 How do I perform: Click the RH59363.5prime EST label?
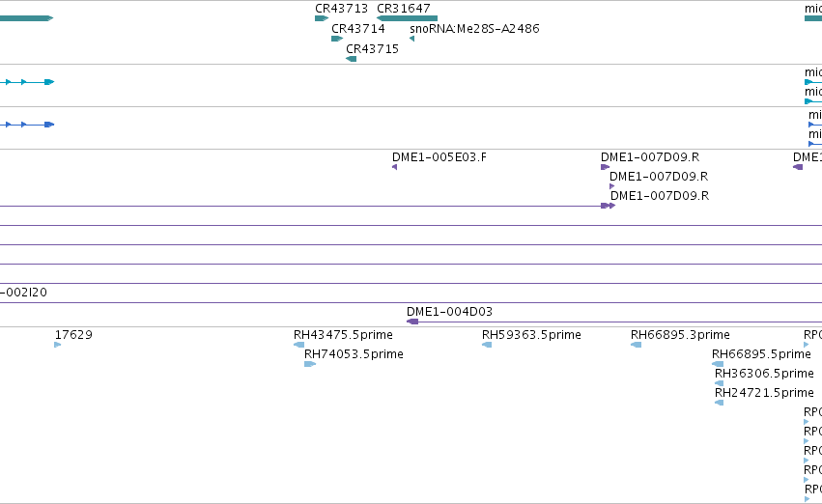531,335
